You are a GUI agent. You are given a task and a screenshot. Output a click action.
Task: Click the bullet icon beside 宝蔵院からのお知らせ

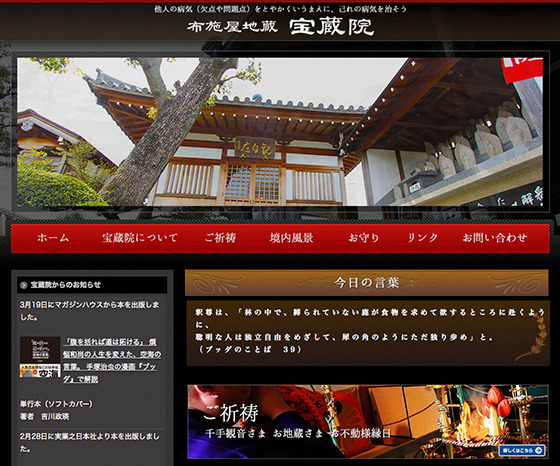24,285
